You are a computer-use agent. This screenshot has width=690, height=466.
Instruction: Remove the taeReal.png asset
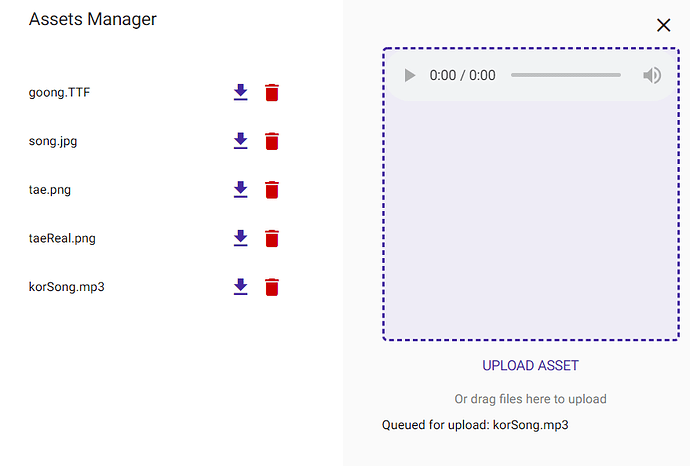point(271,238)
